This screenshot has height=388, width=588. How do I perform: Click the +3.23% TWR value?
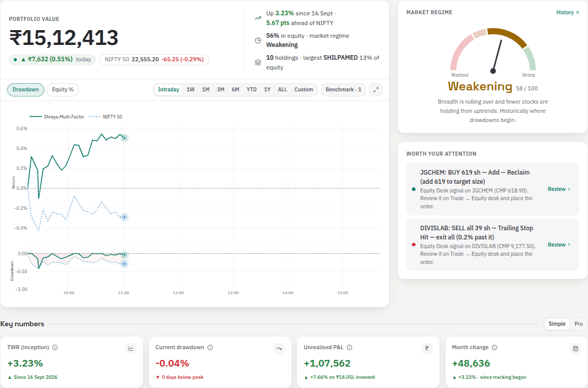25,363
